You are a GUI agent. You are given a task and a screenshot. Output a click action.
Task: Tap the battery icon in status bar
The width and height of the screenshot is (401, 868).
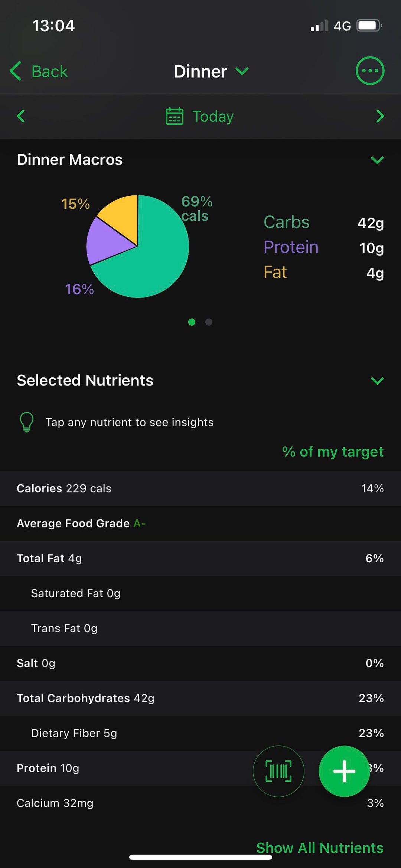[x=369, y=26]
